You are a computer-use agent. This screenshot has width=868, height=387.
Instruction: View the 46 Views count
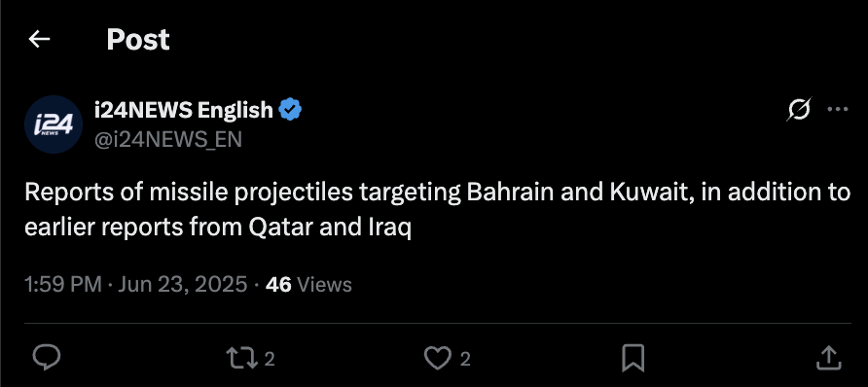[308, 285]
